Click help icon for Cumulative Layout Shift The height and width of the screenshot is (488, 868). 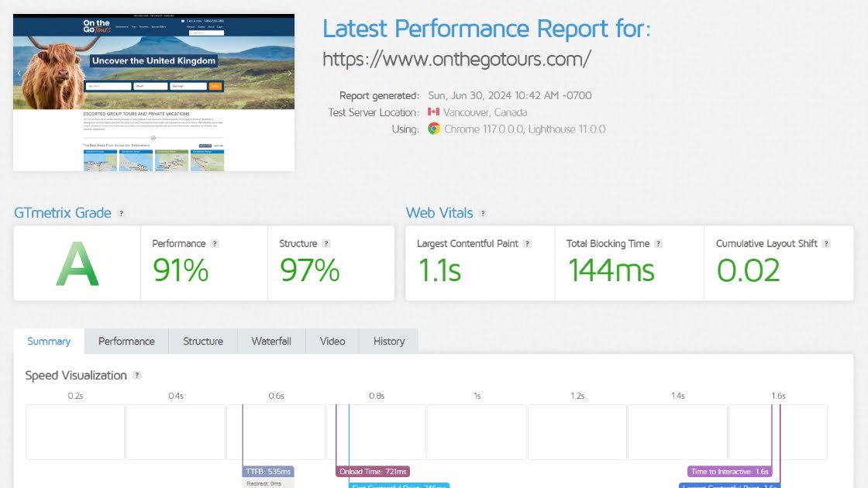825,243
